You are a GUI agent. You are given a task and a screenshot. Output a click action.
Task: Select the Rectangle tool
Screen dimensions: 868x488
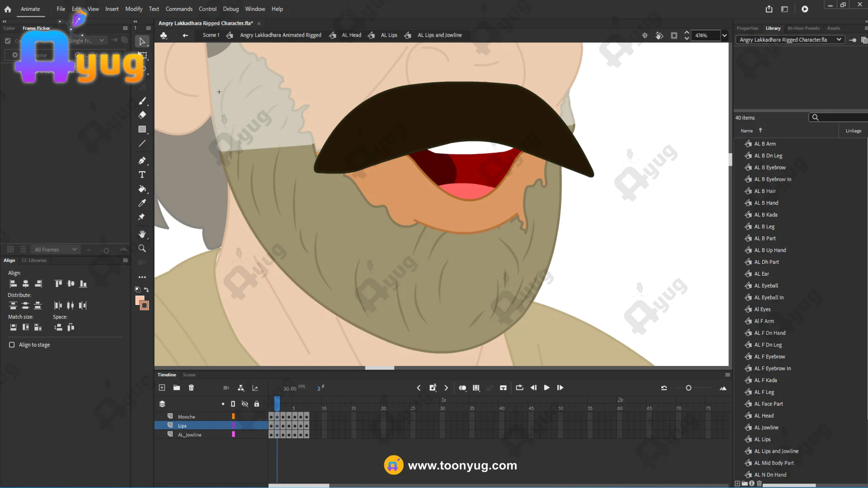coord(142,129)
